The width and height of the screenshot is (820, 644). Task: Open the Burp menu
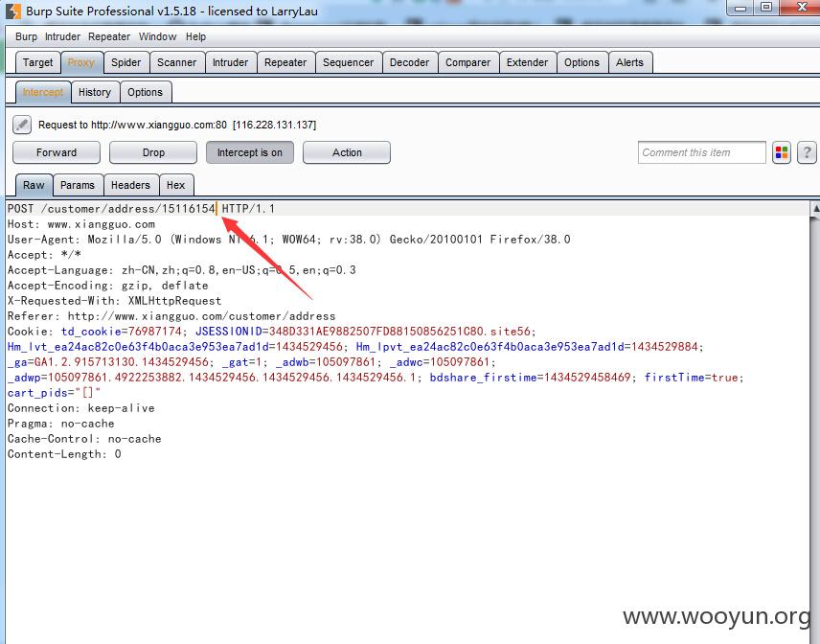[26, 36]
